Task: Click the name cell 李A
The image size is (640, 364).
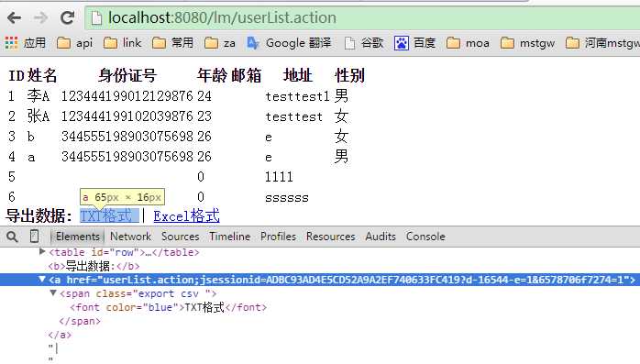Action: click(x=39, y=96)
